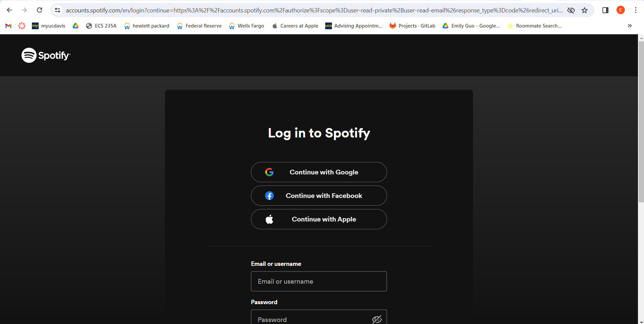This screenshot has height=324, width=644.
Task: Open the Gmail bookmark icon
Action: click(x=9, y=26)
